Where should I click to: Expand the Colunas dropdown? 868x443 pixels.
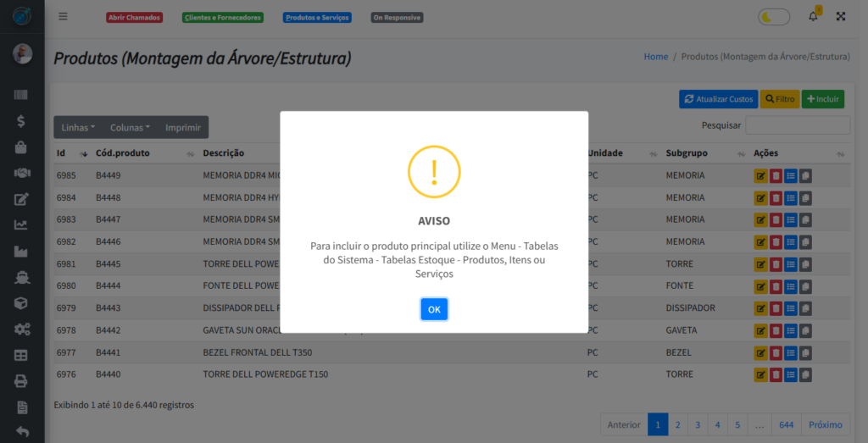coord(130,128)
